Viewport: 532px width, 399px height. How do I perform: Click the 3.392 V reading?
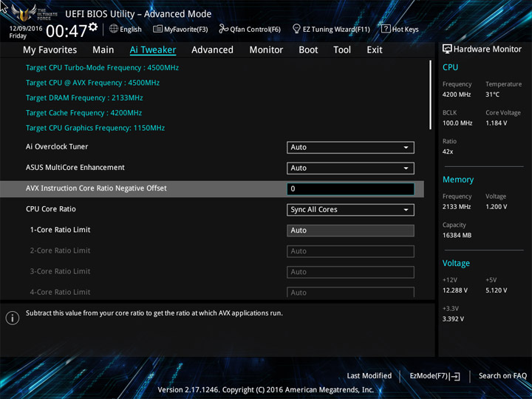(x=453, y=319)
